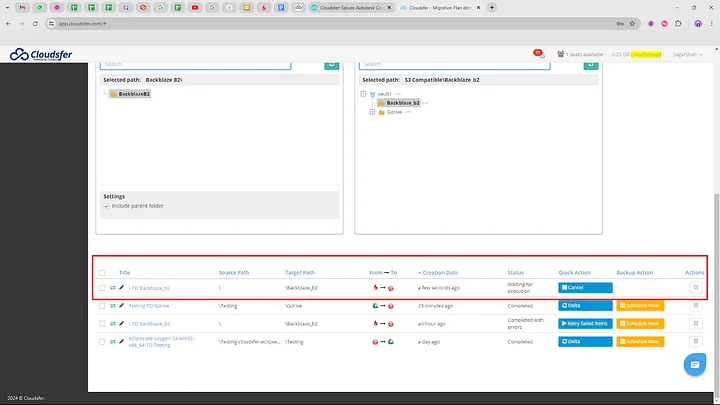Tick checkbox for Waiting for execution plan

click(x=102, y=288)
